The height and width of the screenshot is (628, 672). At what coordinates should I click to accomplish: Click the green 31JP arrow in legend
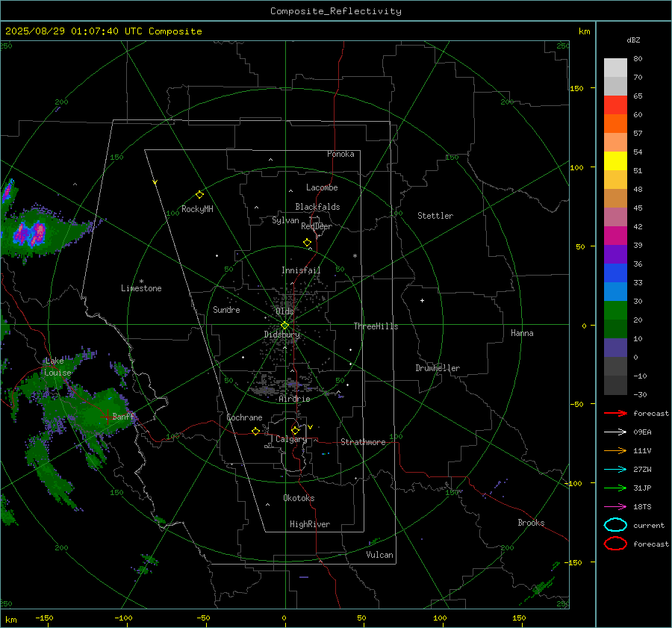[x=615, y=488]
